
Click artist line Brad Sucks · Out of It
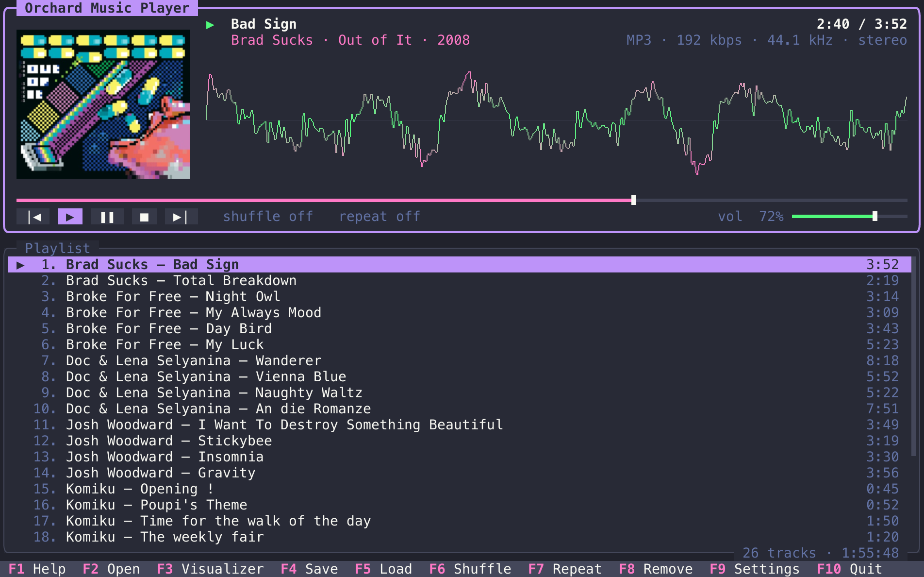(350, 40)
